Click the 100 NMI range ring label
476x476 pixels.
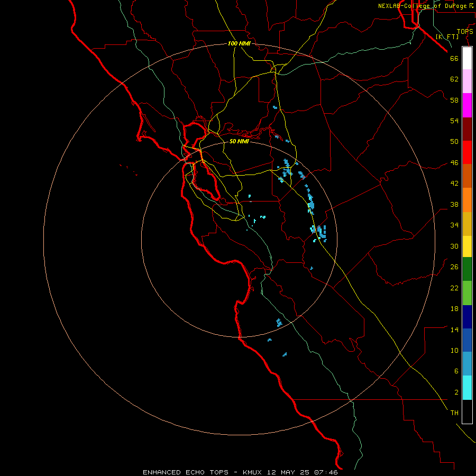(239, 44)
